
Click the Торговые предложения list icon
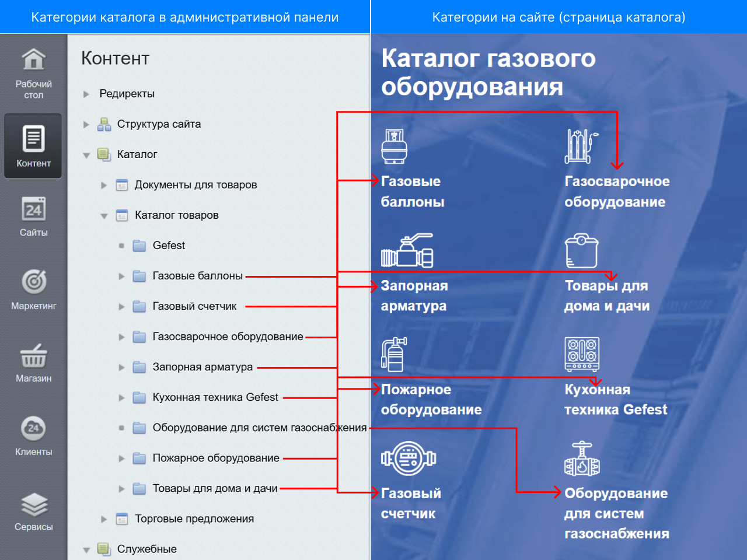[122, 519]
